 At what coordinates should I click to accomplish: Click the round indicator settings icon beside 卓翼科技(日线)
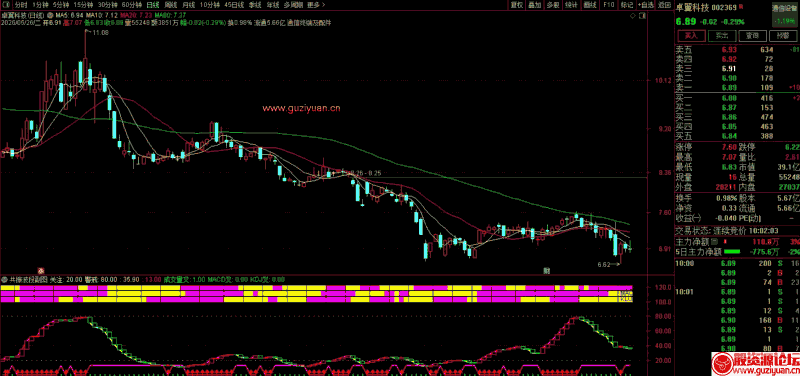coord(51,16)
